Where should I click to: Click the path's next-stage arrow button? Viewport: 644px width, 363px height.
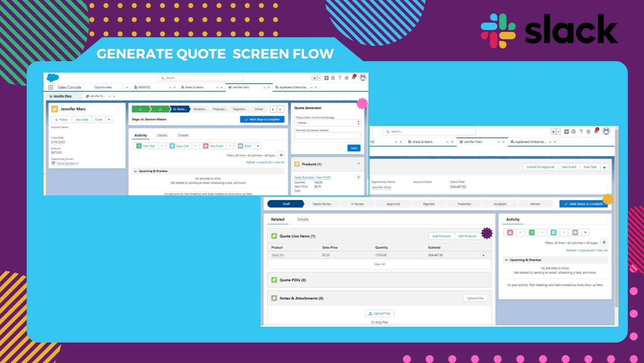[x=281, y=109]
